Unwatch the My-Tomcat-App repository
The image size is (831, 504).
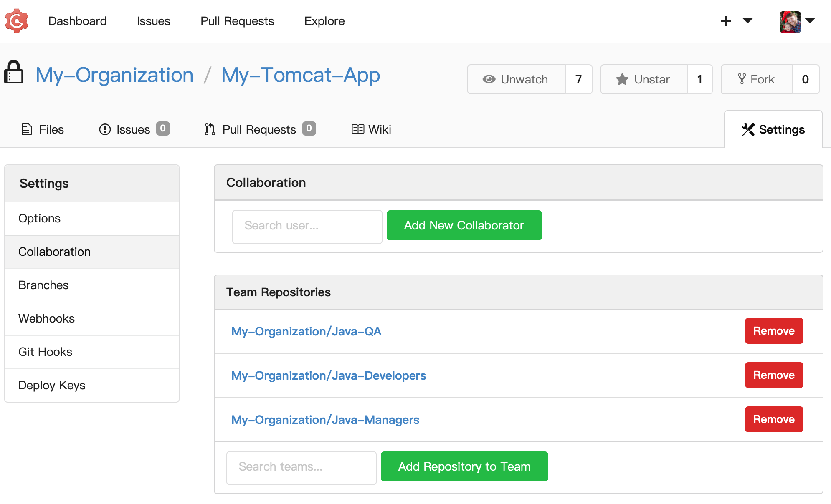point(516,79)
